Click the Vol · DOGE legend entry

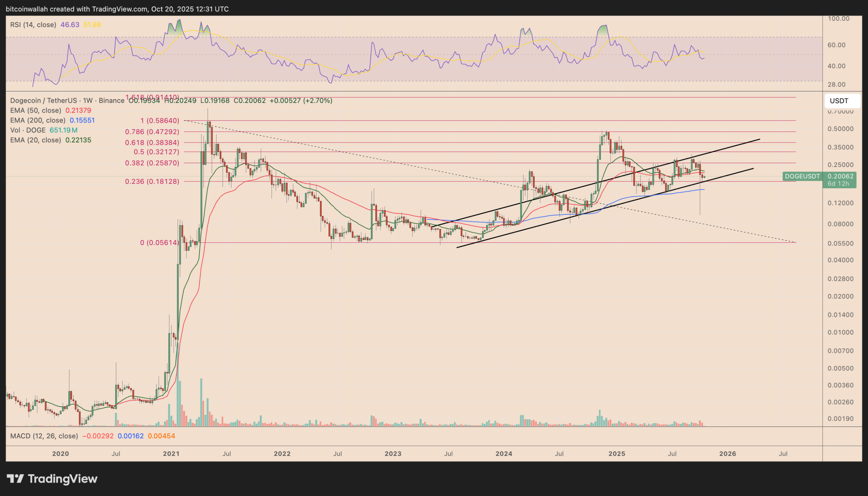click(x=28, y=130)
